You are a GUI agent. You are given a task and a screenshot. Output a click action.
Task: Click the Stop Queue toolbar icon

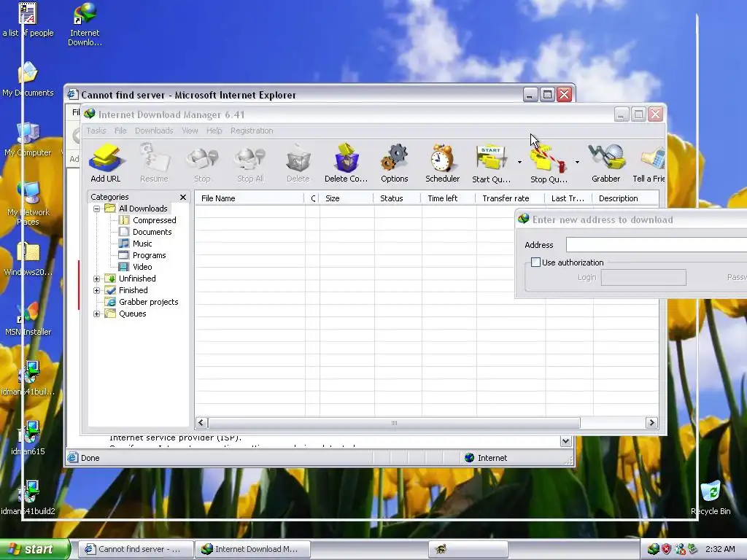coord(549,163)
